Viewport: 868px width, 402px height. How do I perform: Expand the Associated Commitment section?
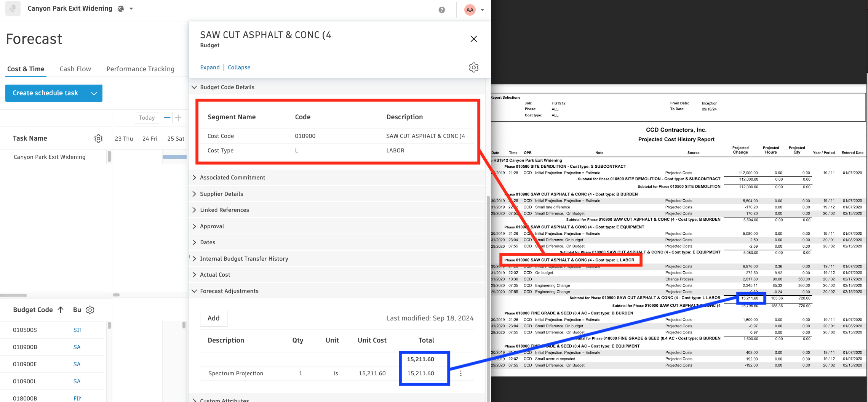click(194, 178)
